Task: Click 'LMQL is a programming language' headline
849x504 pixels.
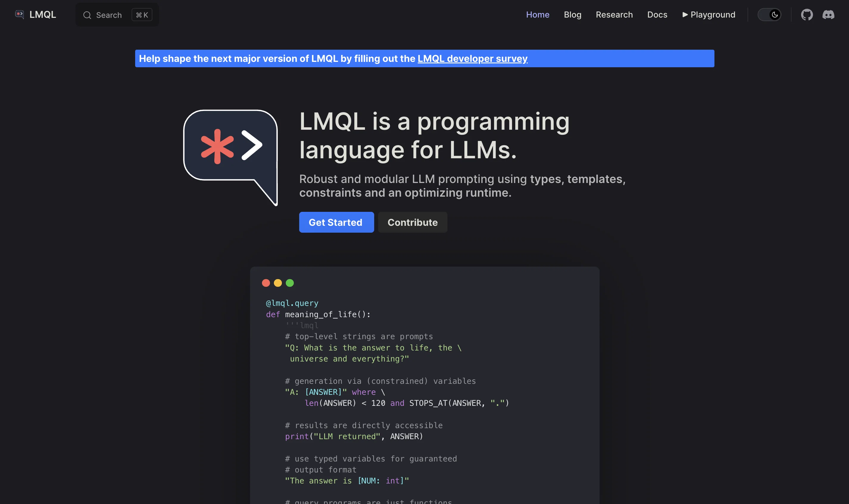Action: (x=434, y=135)
